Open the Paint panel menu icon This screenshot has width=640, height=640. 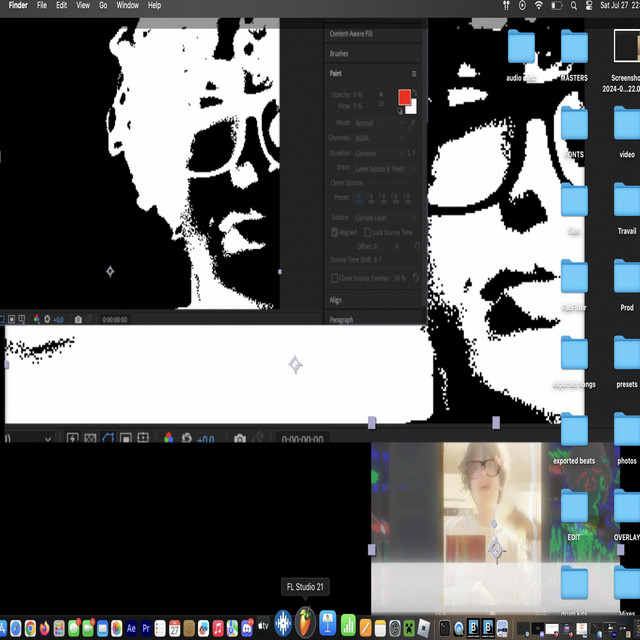[x=414, y=74]
